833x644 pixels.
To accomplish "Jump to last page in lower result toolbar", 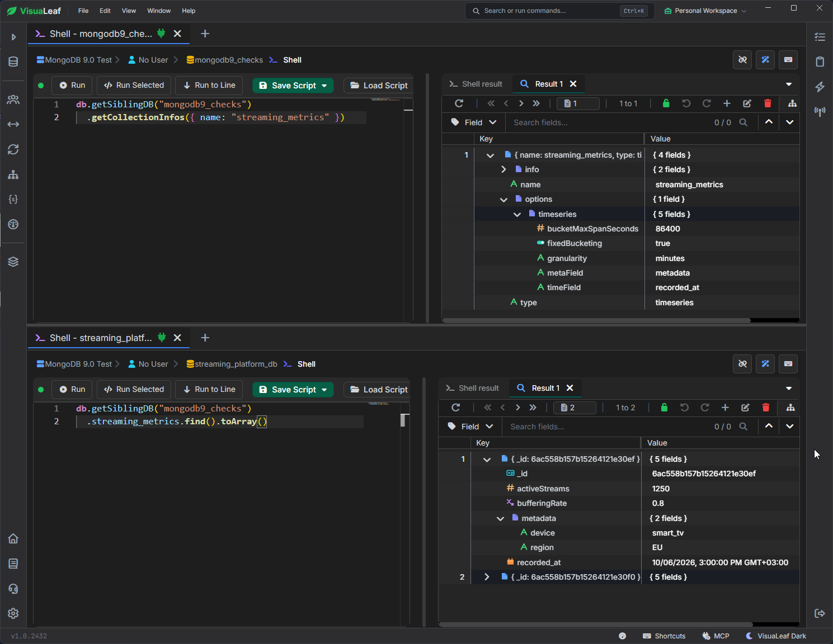I will (533, 408).
